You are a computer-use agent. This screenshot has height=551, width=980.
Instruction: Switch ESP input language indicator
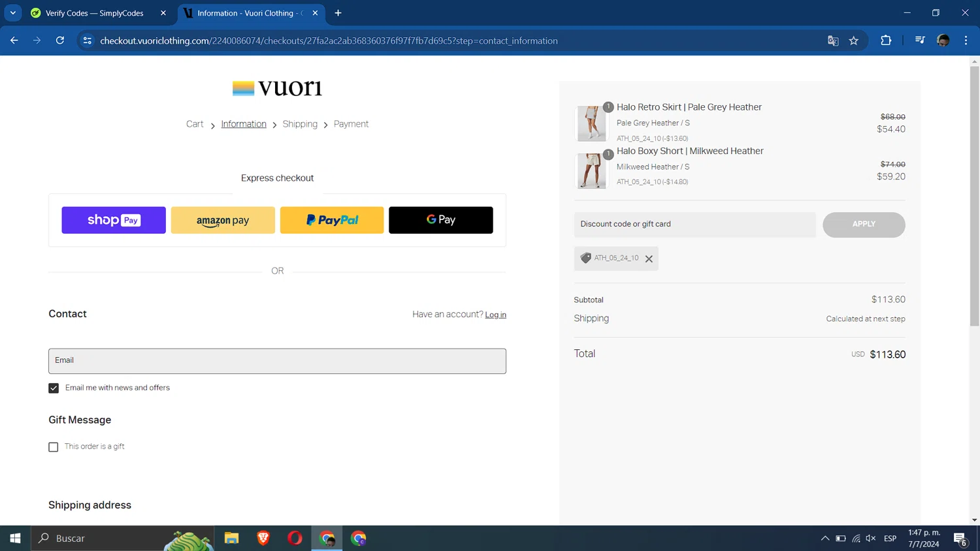pos(890,538)
